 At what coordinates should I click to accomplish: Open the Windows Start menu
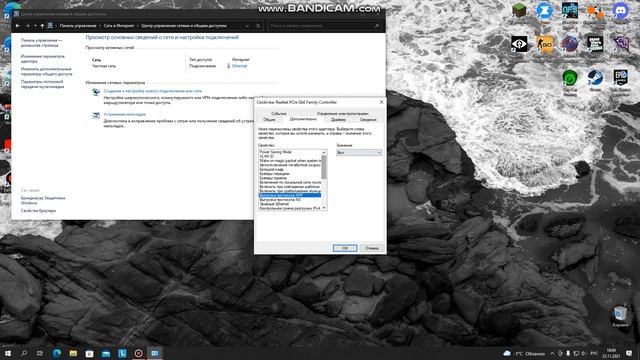click(x=8, y=353)
